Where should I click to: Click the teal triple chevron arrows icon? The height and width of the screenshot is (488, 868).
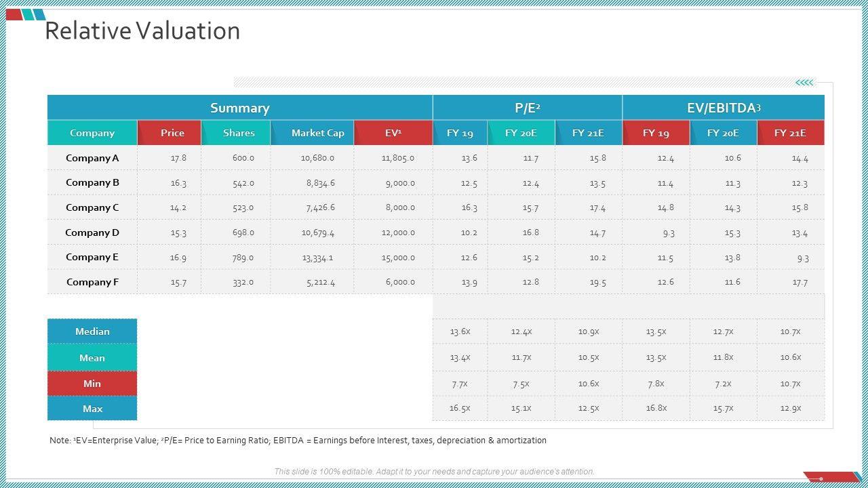tap(804, 83)
